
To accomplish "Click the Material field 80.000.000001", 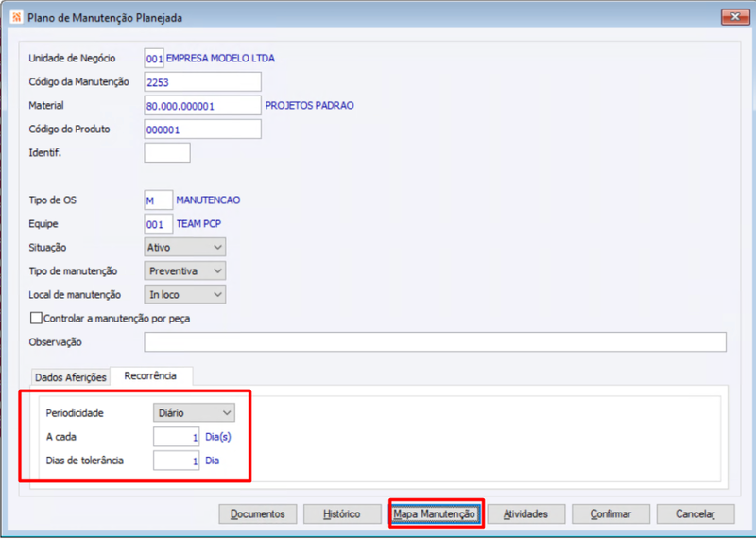I will coord(202,106).
